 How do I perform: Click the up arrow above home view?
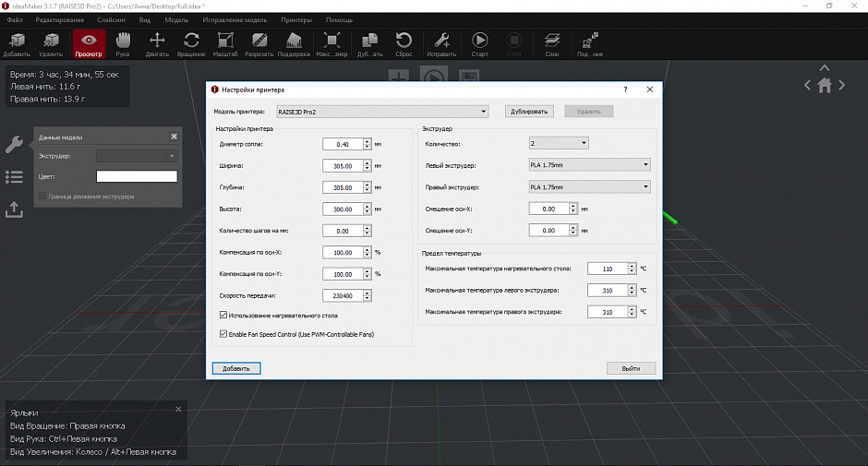[825, 68]
